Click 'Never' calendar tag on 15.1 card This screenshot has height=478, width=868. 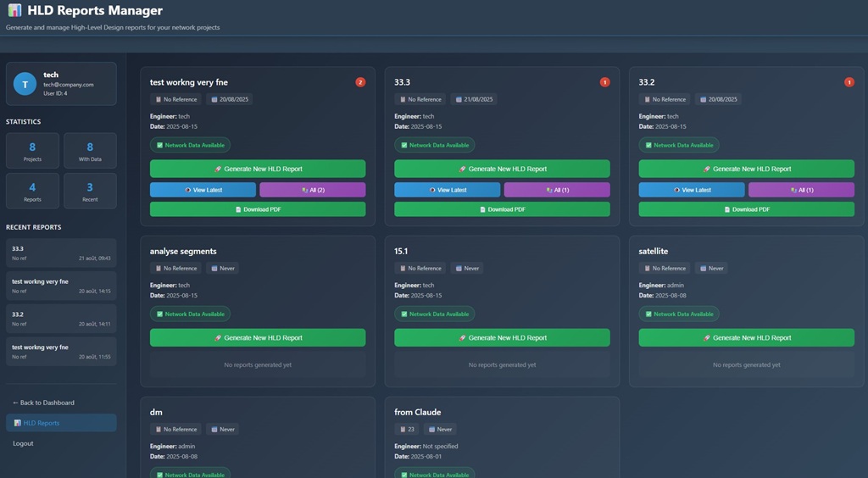(467, 268)
